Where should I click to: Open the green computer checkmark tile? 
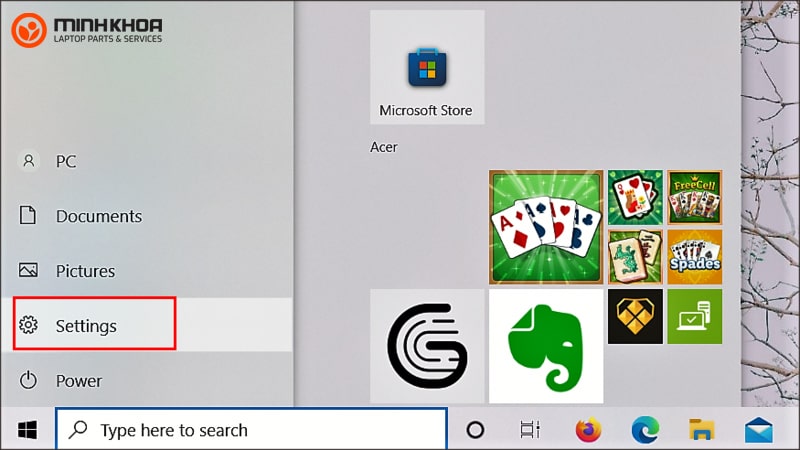(x=694, y=316)
